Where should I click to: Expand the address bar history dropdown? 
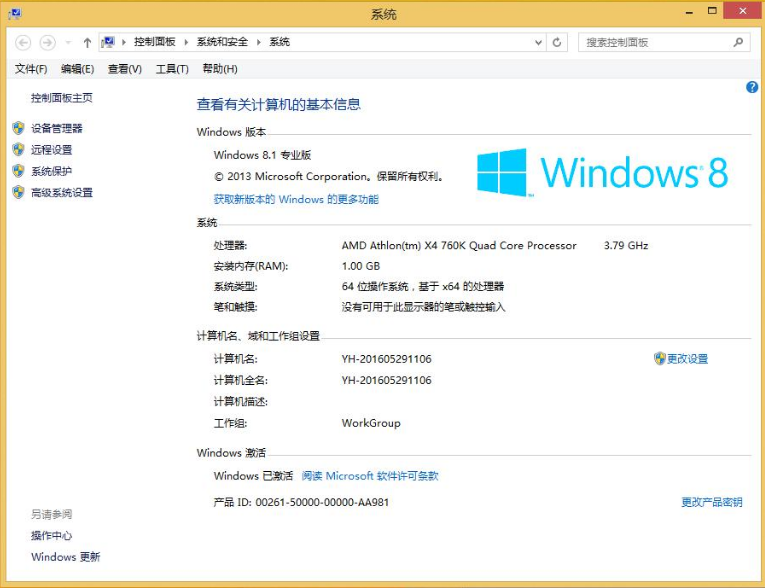538,42
